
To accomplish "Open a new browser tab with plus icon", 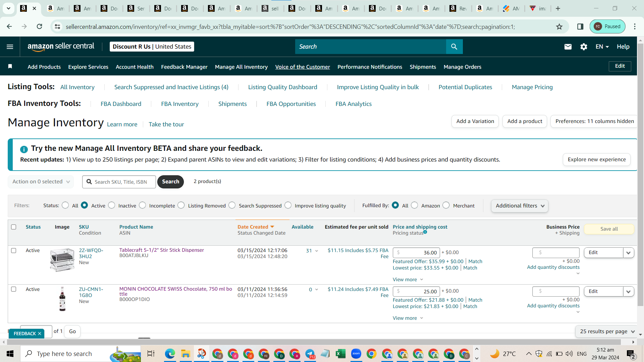I will 558,8.
